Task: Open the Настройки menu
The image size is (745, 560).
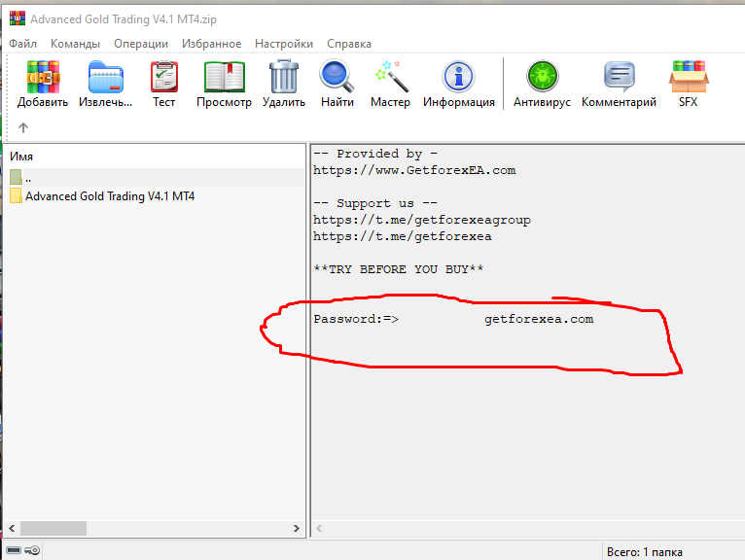Action: 284,44
